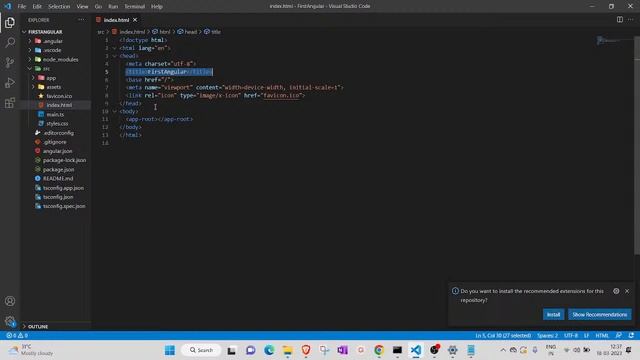
Task: Click the line and column status entry
Action: tap(503, 336)
